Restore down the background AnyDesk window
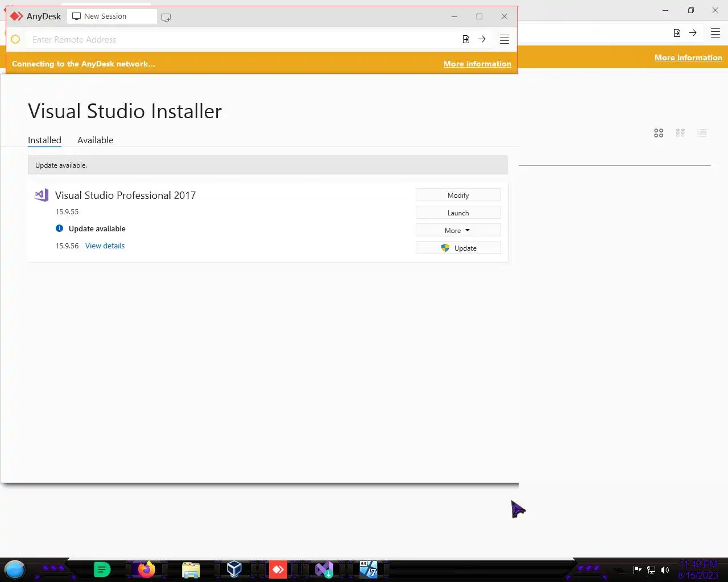Viewport: 728px width, 582px height. point(690,10)
